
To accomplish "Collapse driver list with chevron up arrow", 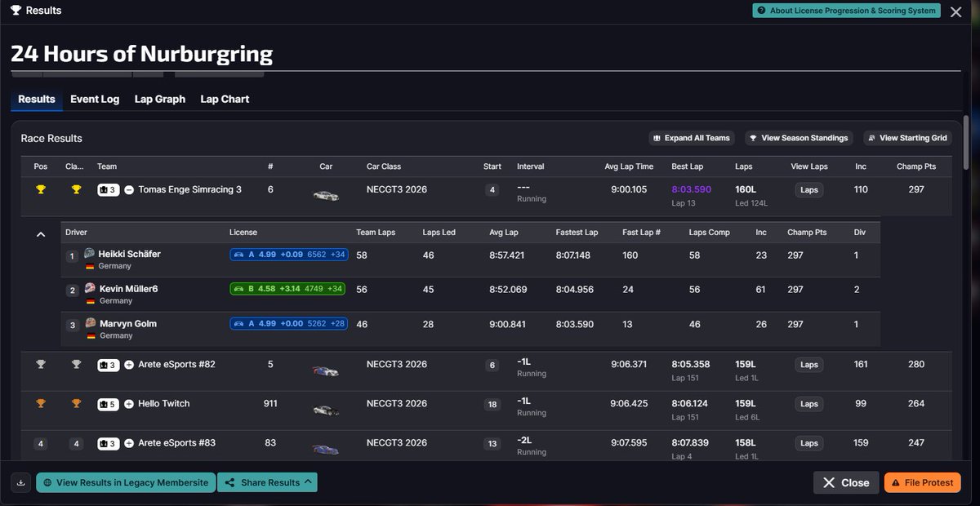I will 40,234.
